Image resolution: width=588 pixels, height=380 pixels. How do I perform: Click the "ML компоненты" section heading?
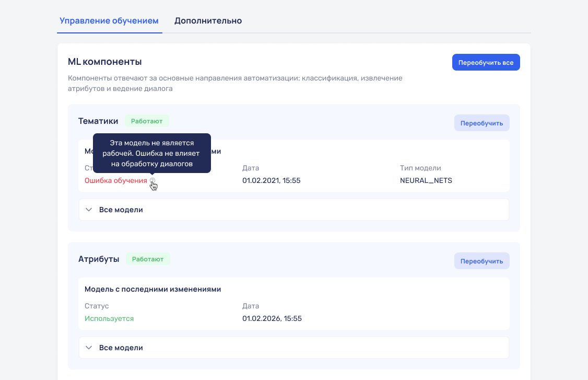[x=104, y=61]
